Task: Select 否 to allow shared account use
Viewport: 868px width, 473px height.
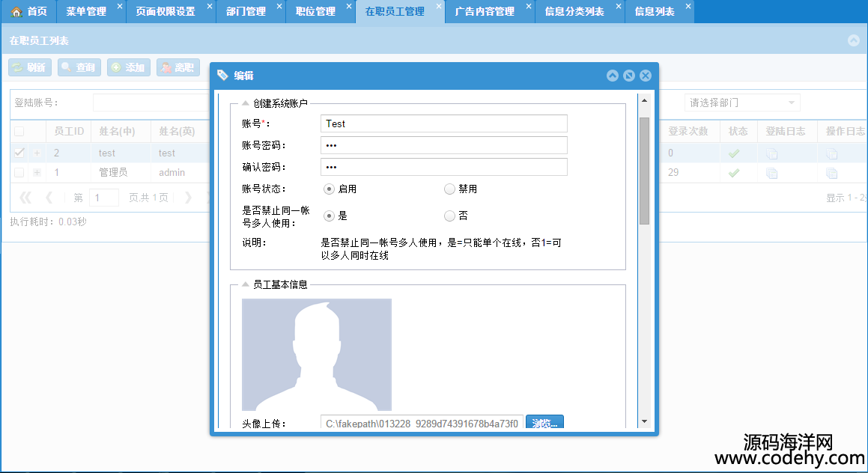Action: [449, 216]
